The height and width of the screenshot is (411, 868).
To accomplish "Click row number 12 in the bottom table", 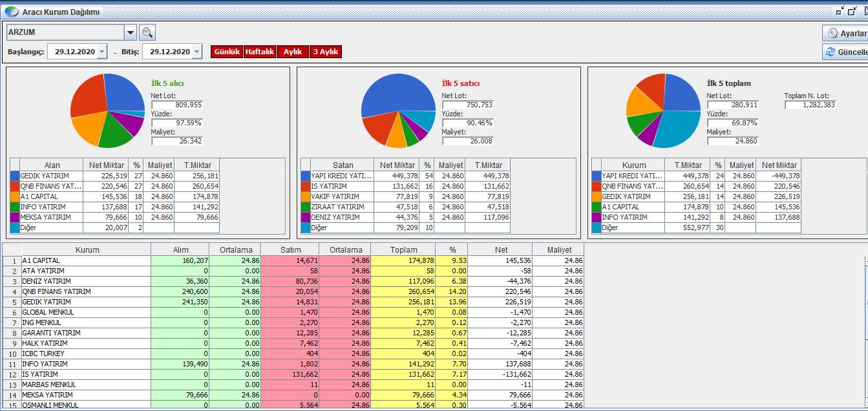I will tap(12, 374).
